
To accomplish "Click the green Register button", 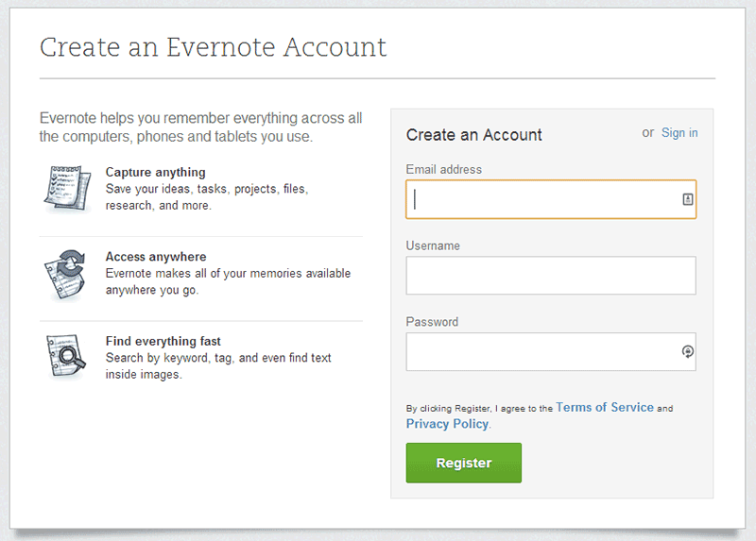I will [463, 463].
